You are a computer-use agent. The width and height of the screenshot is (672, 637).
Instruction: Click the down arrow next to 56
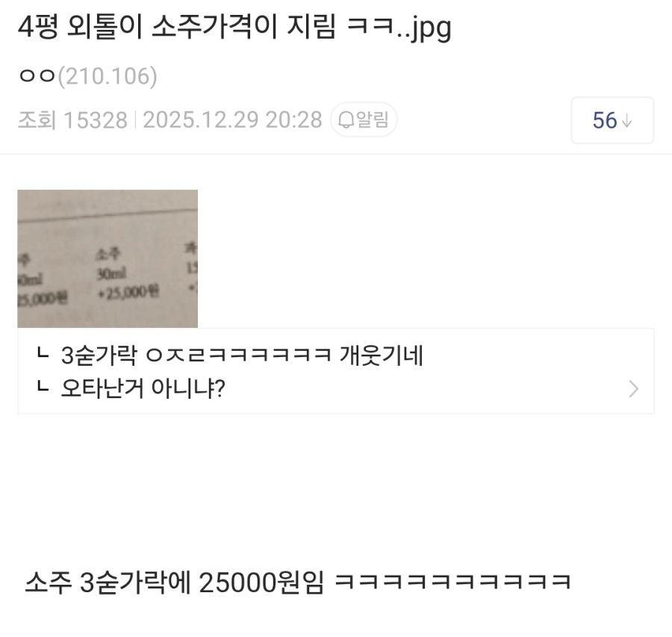point(626,120)
